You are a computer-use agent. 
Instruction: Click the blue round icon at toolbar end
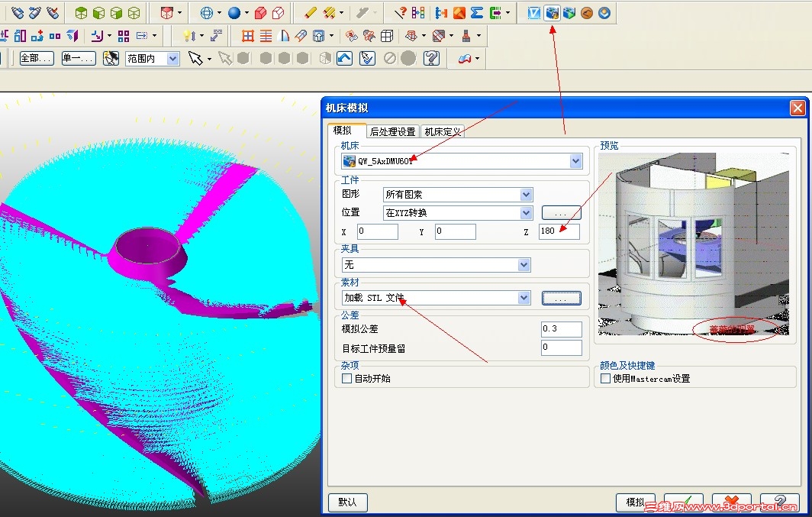[604, 13]
